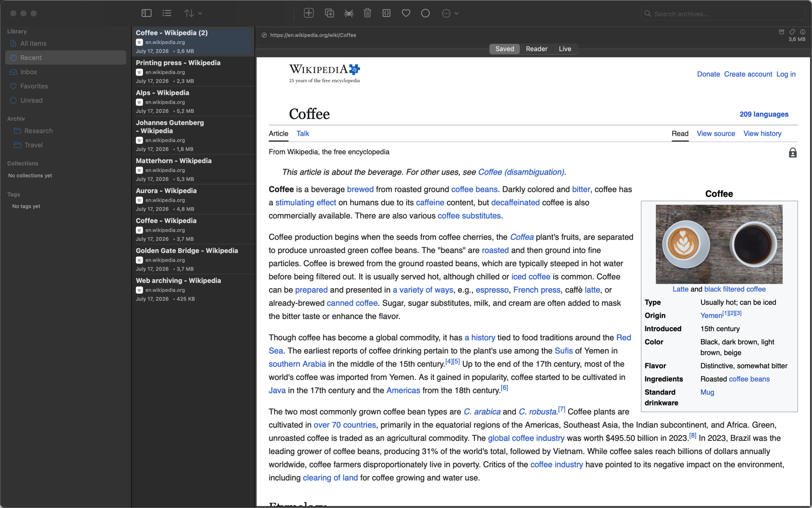Open the Inbox in the sidebar
The height and width of the screenshot is (508, 812).
pyautogui.click(x=65, y=72)
